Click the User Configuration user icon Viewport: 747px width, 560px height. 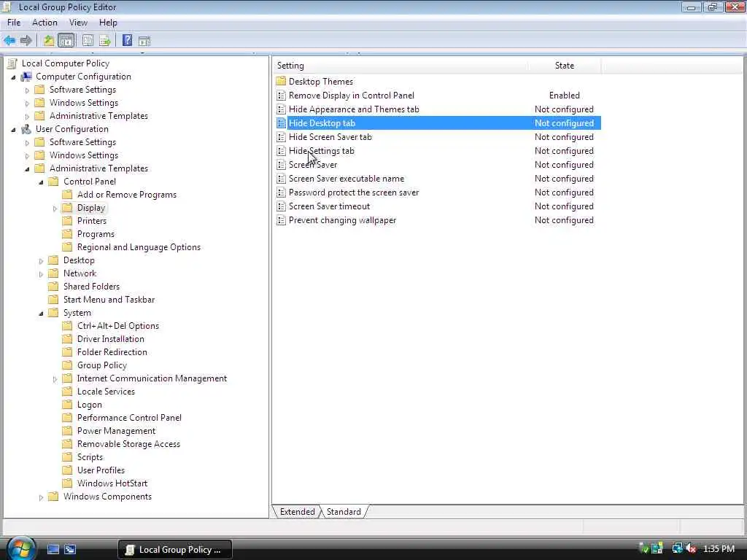point(26,129)
